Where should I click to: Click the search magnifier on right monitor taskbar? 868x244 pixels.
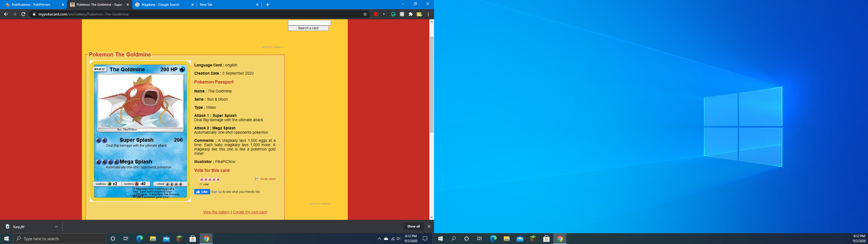tap(454, 239)
